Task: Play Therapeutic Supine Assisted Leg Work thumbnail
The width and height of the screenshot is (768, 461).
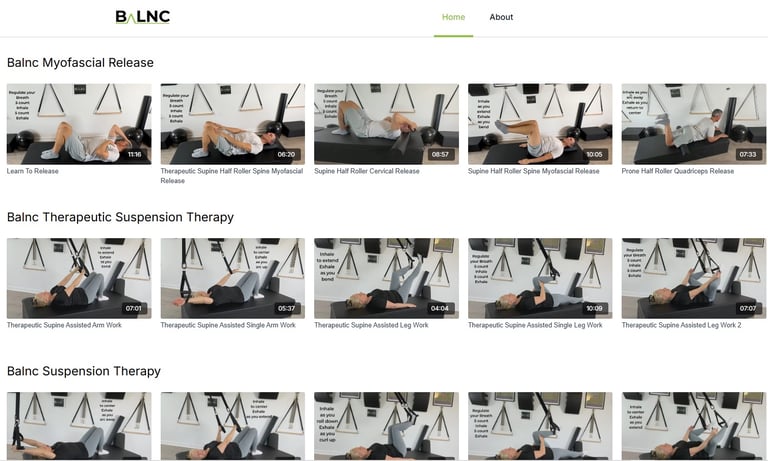Action: (386, 278)
